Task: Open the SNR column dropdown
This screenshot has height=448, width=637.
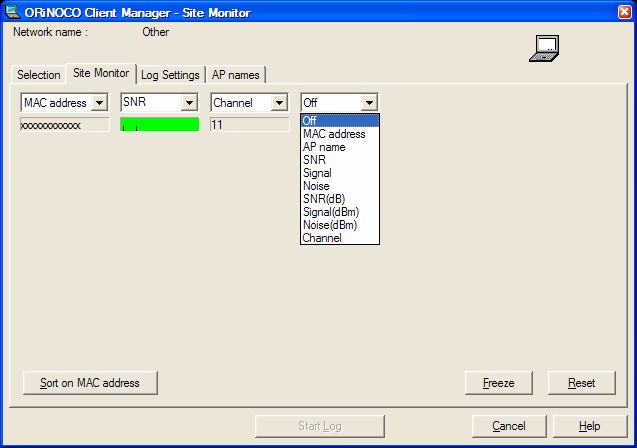Action: point(189,103)
